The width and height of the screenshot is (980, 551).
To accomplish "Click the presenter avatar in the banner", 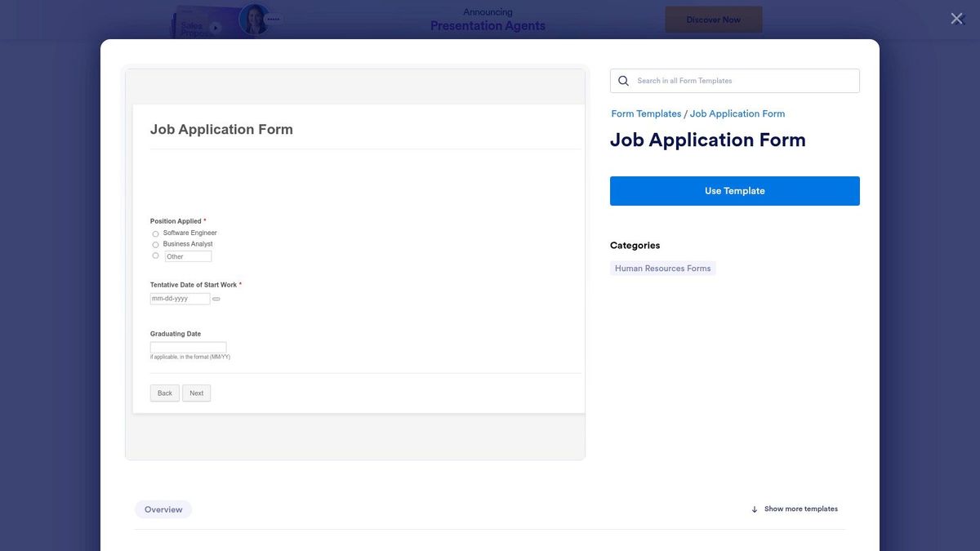I will click(254, 18).
